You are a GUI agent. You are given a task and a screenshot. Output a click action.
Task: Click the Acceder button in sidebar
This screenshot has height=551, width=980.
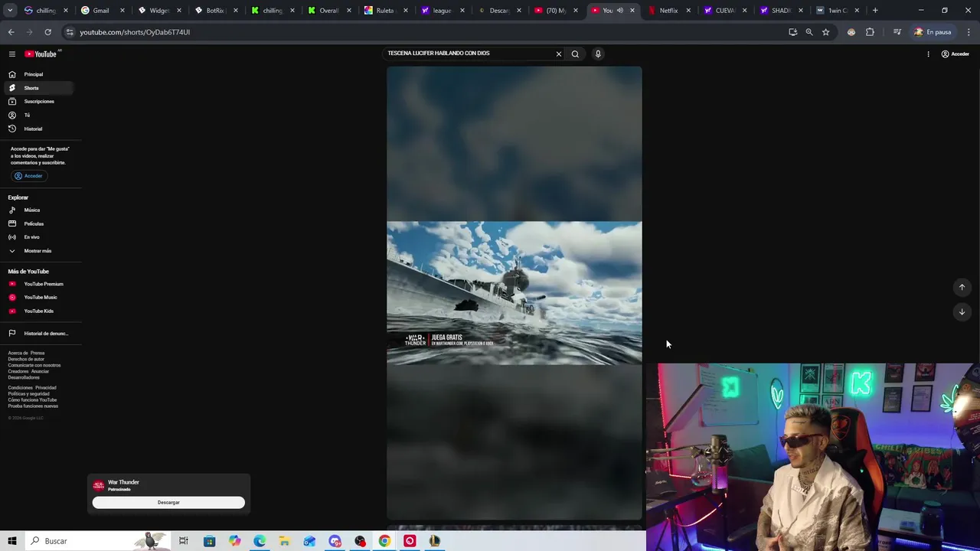pos(29,176)
